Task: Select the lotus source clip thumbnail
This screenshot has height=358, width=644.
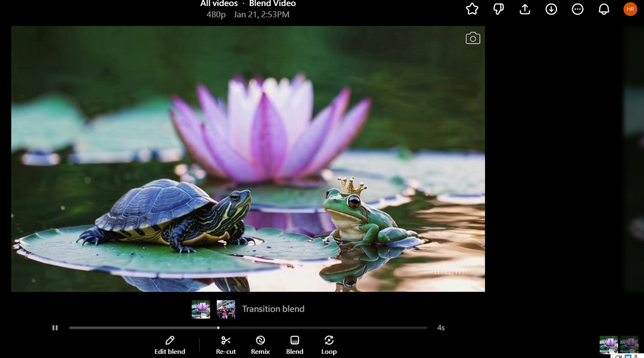Action: 201,309
